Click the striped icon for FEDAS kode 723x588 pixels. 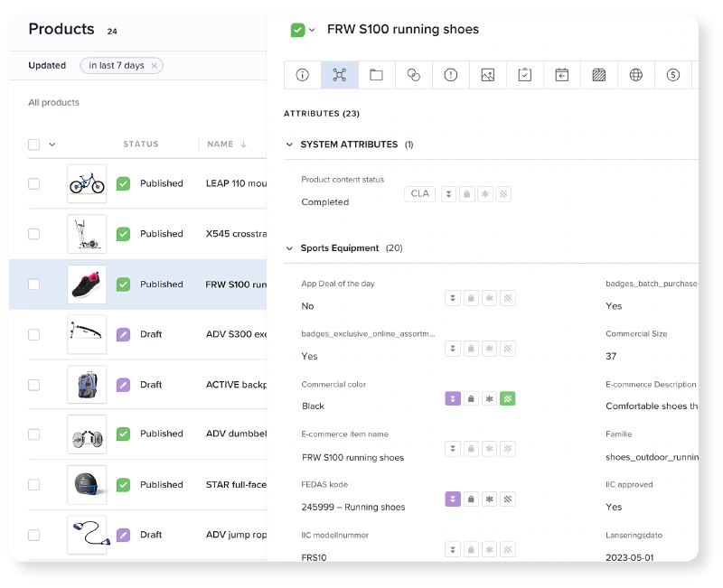[508, 499]
